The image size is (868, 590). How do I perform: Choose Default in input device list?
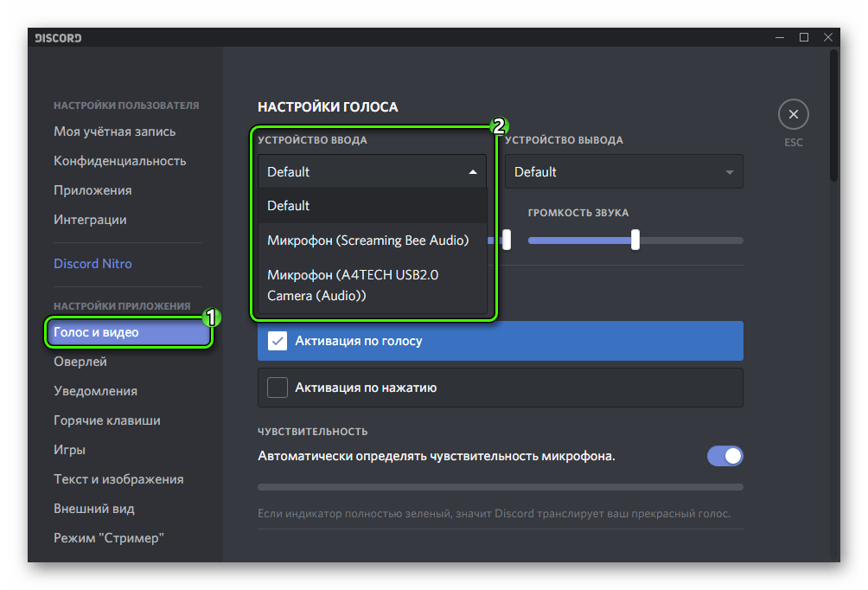pyautogui.click(x=372, y=206)
